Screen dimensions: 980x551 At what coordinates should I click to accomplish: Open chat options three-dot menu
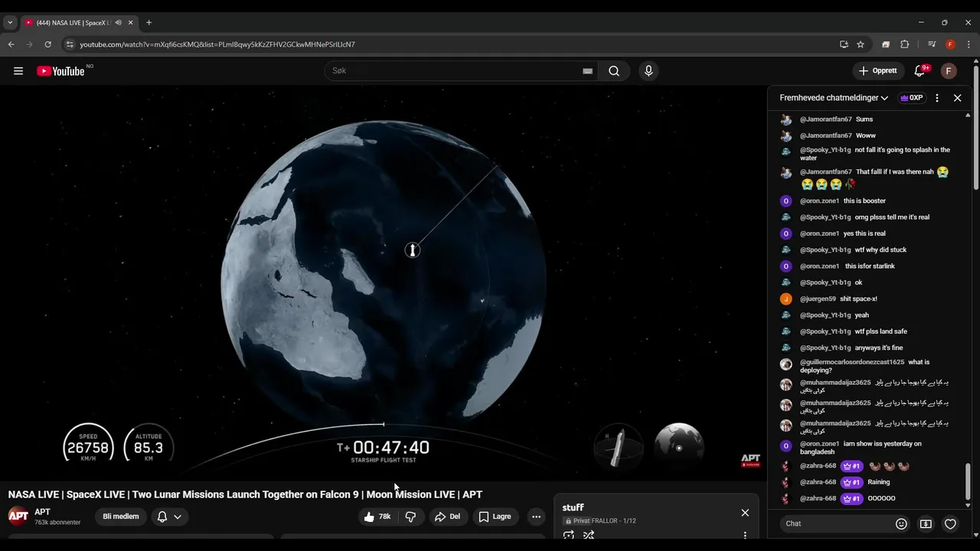[x=937, y=98]
